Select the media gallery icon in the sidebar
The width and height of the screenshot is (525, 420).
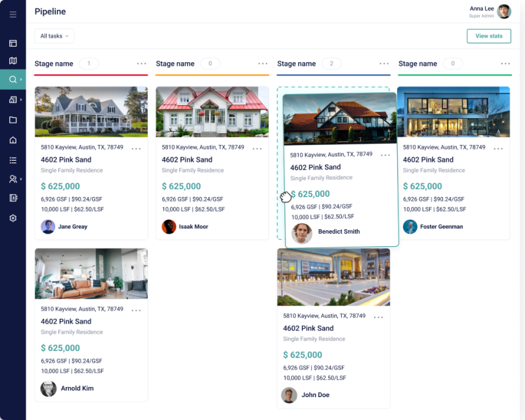click(12, 99)
